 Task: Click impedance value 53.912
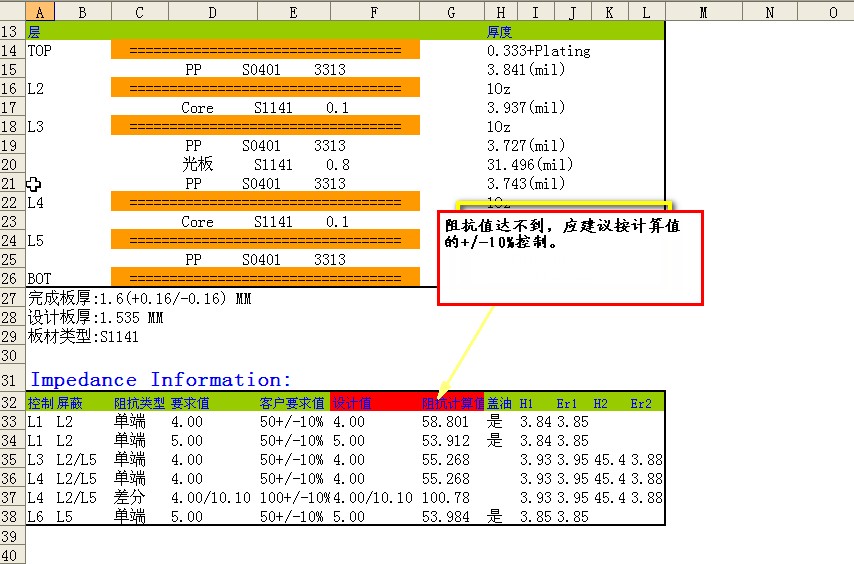tap(446, 441)
